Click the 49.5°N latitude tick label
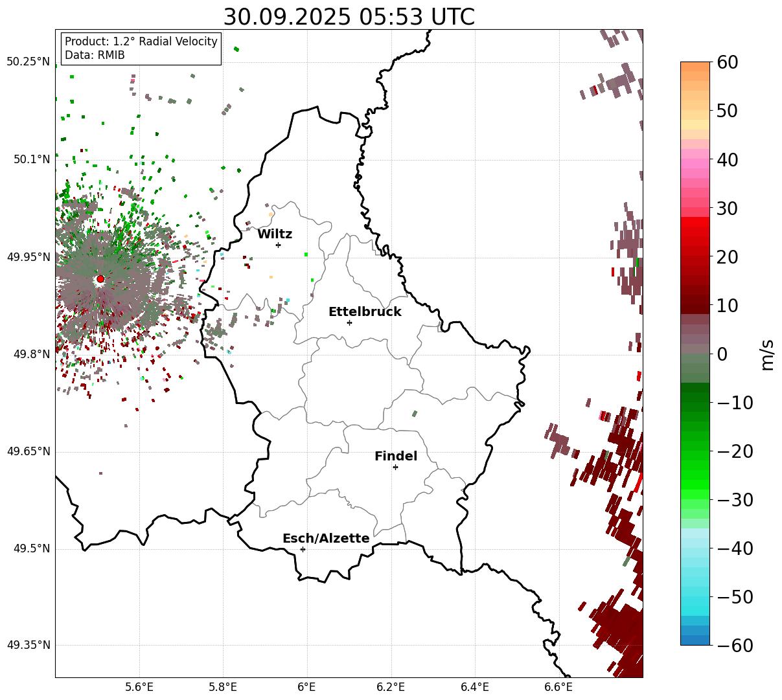The height and width of the screenshot is (700, 782). (31, 548)
